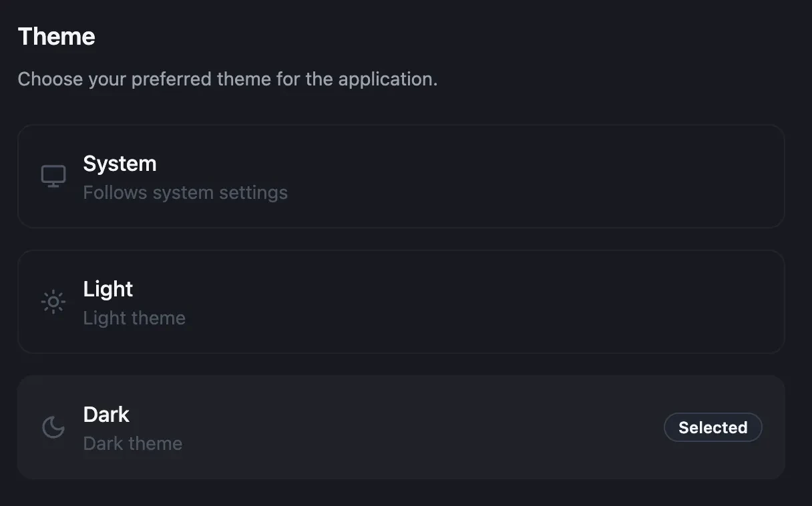
Task: Click the monitor icon beside System
Action: pos(53,176)
